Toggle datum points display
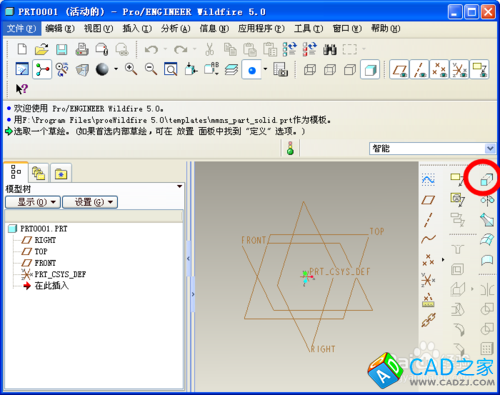The height and width of the screenshot is (395, 500). point(439,70)
